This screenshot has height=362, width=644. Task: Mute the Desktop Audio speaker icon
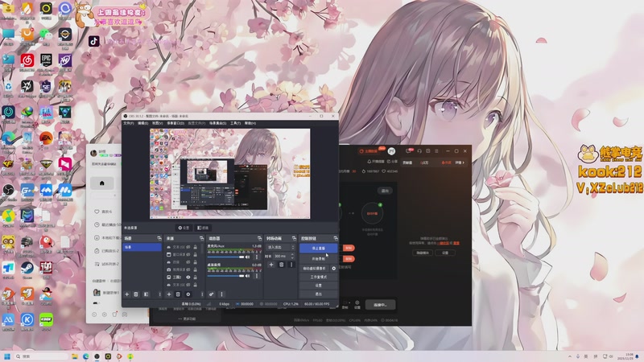(x=247, y=276)
